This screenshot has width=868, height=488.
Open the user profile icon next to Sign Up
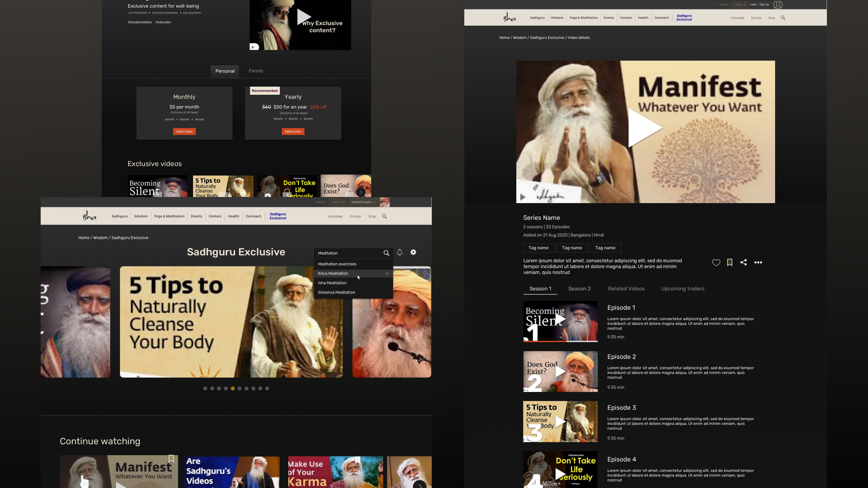click(x=778, y=5)
